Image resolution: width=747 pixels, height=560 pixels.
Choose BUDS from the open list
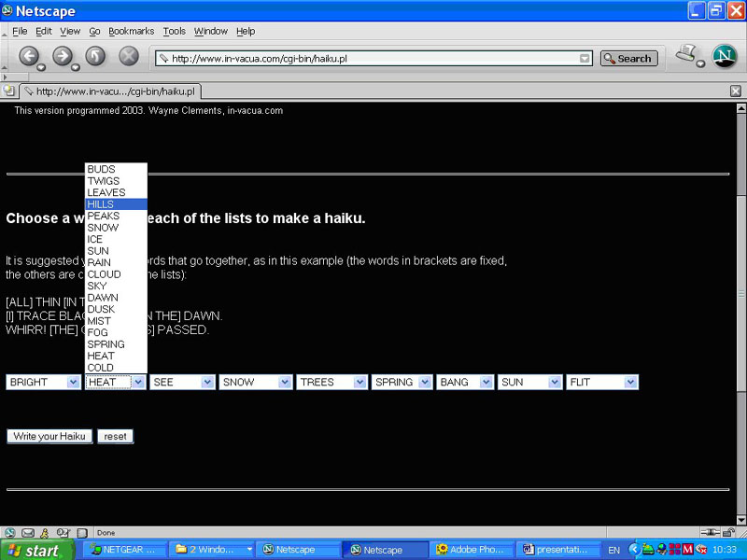tap(116, 169)
